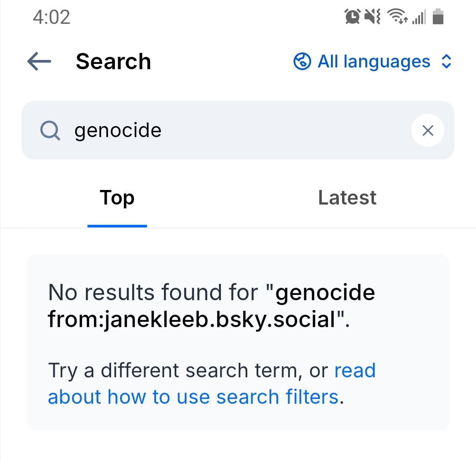Click the magnifying glass icon in search bar
476x461 pixels.
pyautogui.click(x=50, y=130)
